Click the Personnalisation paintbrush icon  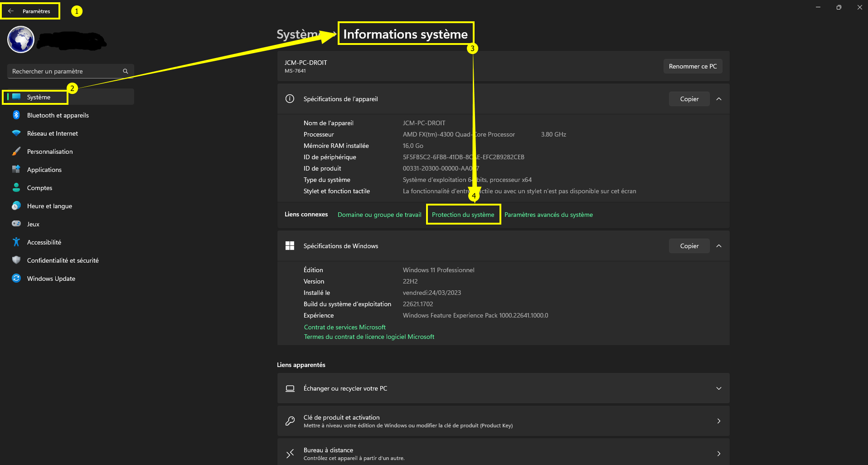(16, 152)
